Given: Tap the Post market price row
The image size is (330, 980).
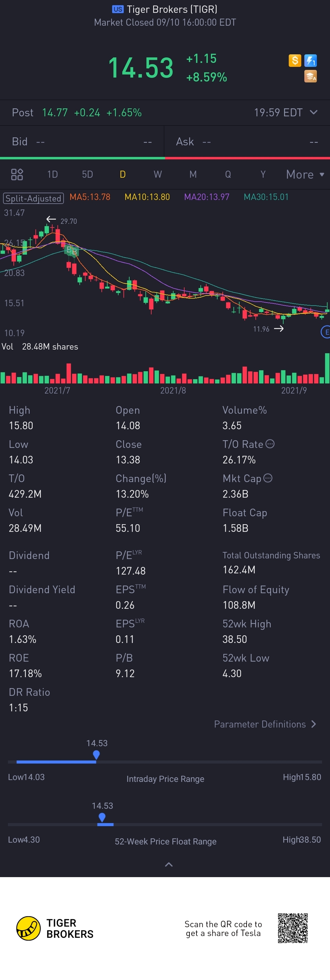Looking at the screenshot, I should point(165,113).
